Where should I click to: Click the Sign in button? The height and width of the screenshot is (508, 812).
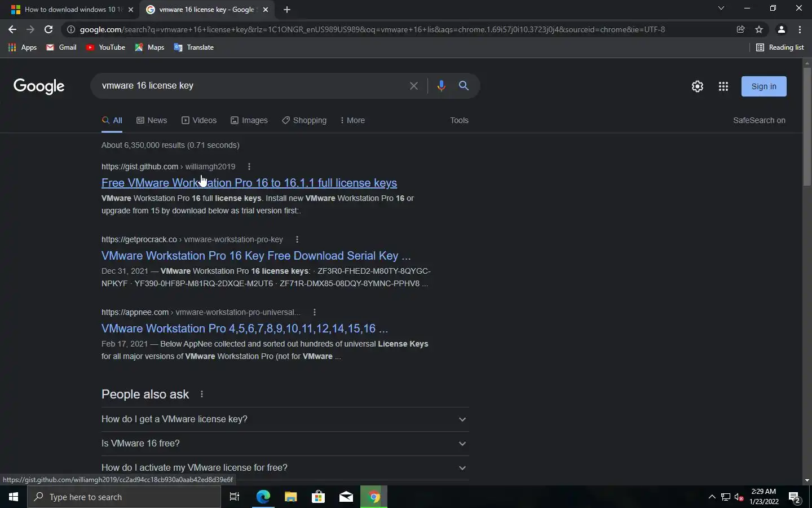click(x=764, y=86)
